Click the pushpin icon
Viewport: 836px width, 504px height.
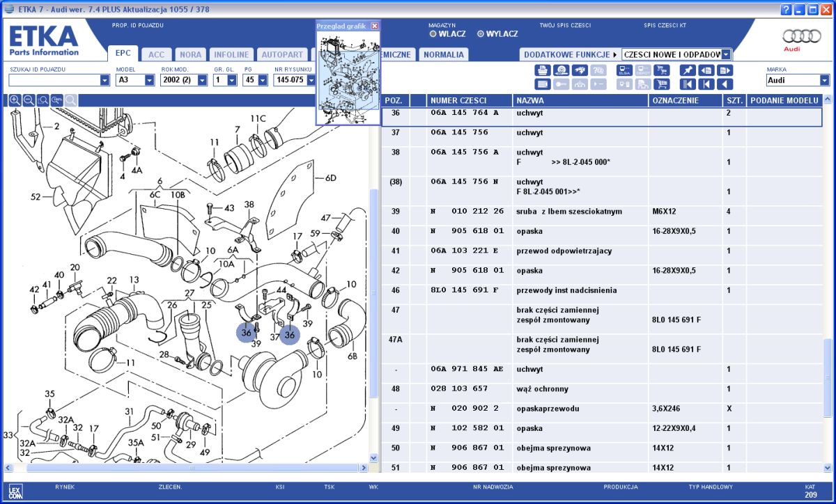[688, 70]
